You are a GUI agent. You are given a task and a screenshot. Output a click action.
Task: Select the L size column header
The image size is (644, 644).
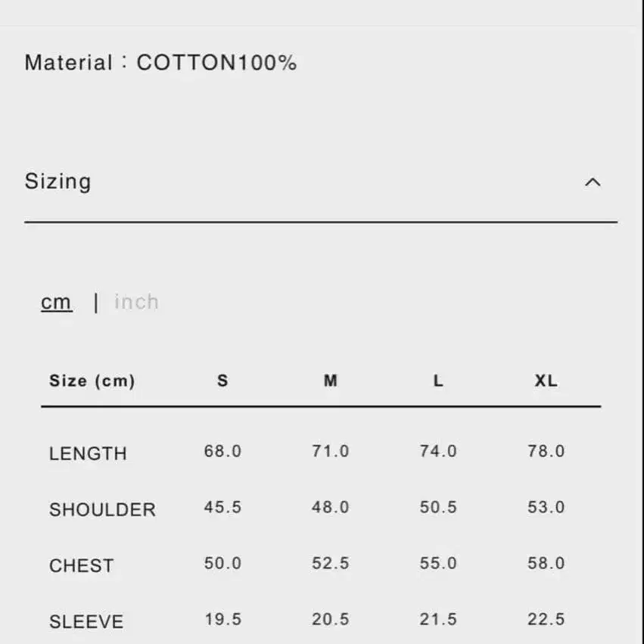coord(438,381)
